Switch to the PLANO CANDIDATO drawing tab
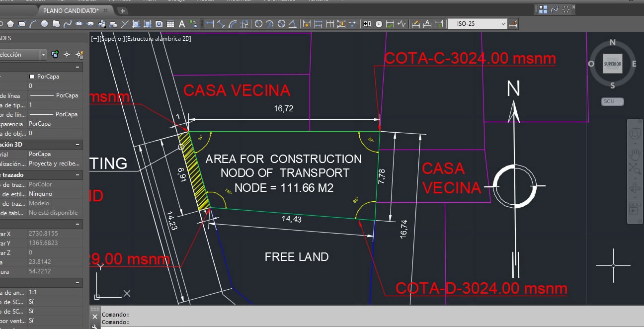The height and width of the screenshot is (329, 644). [x=70, y=10]
